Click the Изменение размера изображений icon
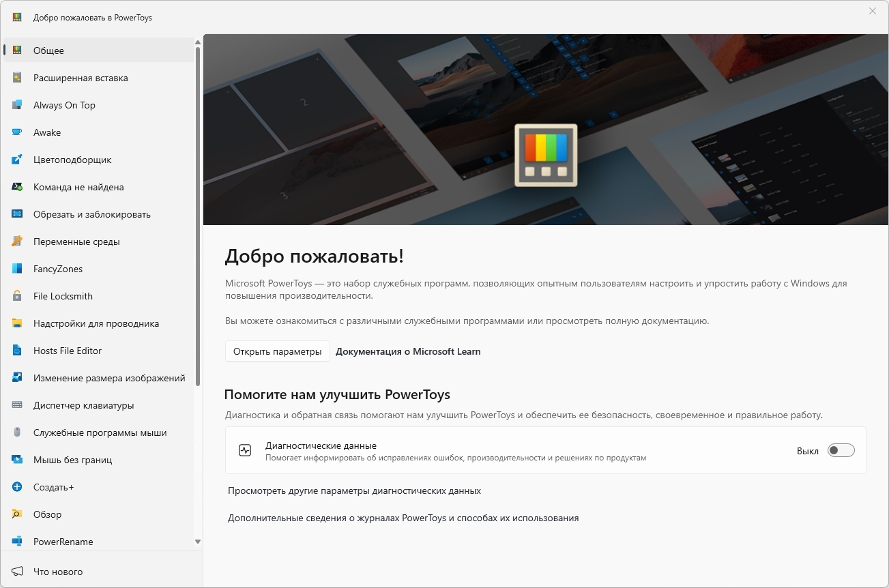Viewport: 889px width, 588px height. click(17, 378)
